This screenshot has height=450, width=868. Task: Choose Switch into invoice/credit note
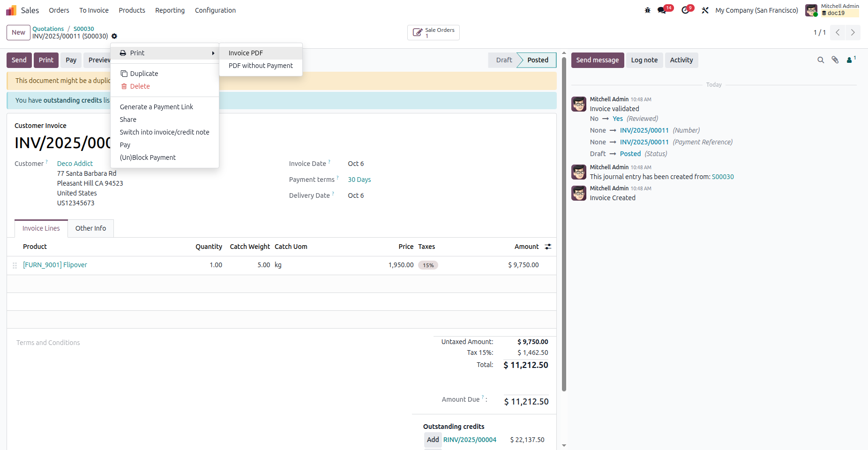click(165, 132)
